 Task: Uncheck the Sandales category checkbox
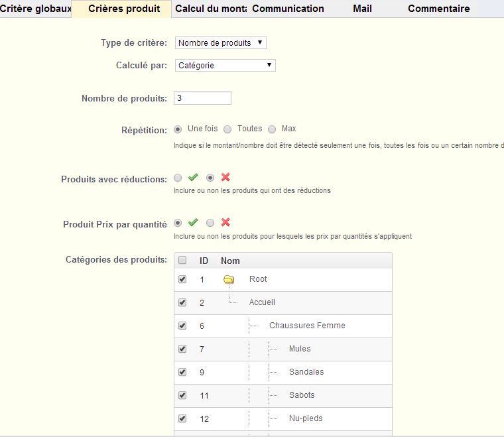click(x=182, y=372)
